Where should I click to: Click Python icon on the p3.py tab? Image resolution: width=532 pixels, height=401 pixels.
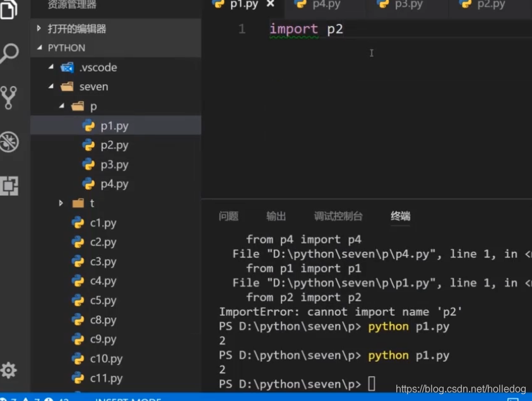pyautogui.click(x=383, y=3)
